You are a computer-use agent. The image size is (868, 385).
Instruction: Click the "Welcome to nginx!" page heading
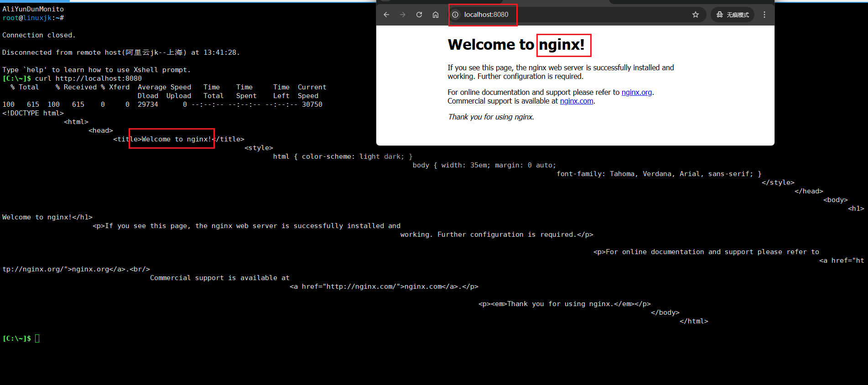pos(516,45)
